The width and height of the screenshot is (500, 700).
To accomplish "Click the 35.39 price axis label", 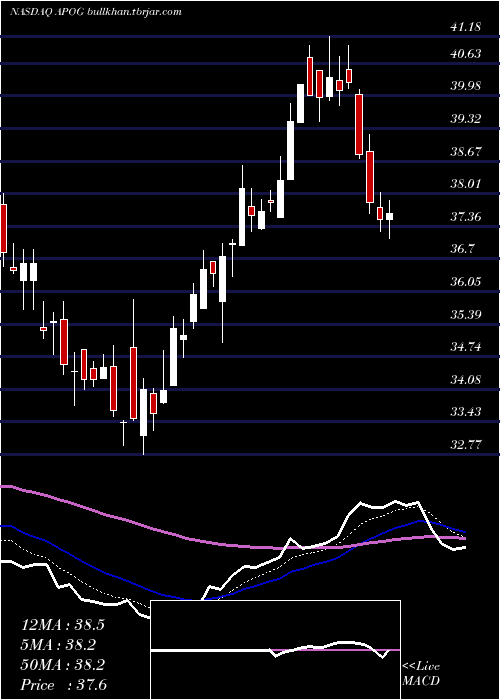I will (466, 315).
